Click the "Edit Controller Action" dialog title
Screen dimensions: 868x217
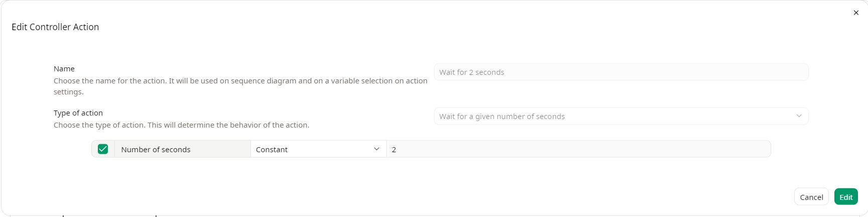55,27
